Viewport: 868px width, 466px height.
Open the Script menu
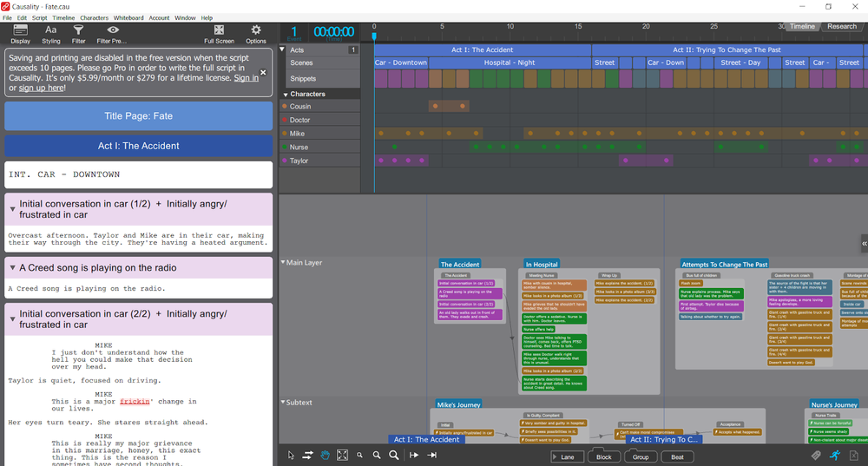click(39, 17)
